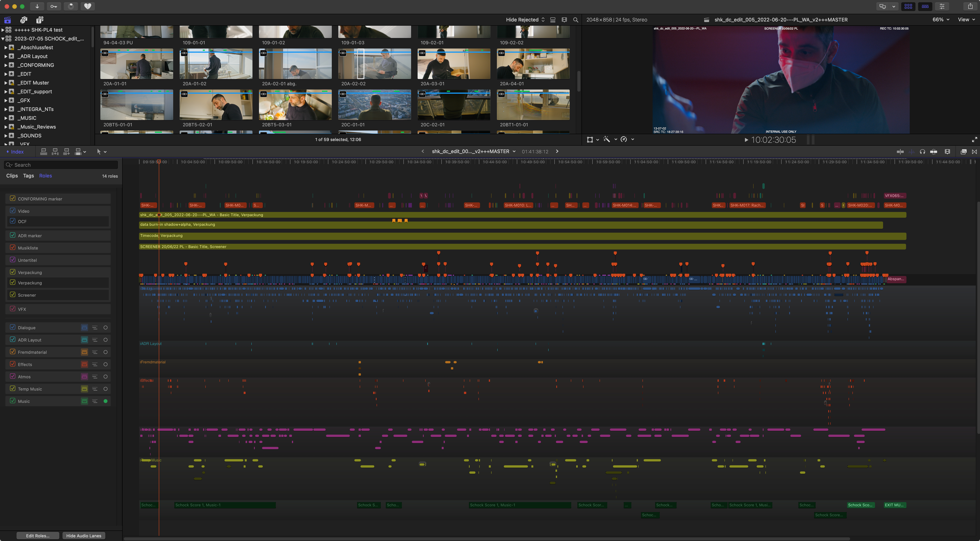Switch to the Tags tab
Viewport: 980px width, 541px height.
pos(28,176)
